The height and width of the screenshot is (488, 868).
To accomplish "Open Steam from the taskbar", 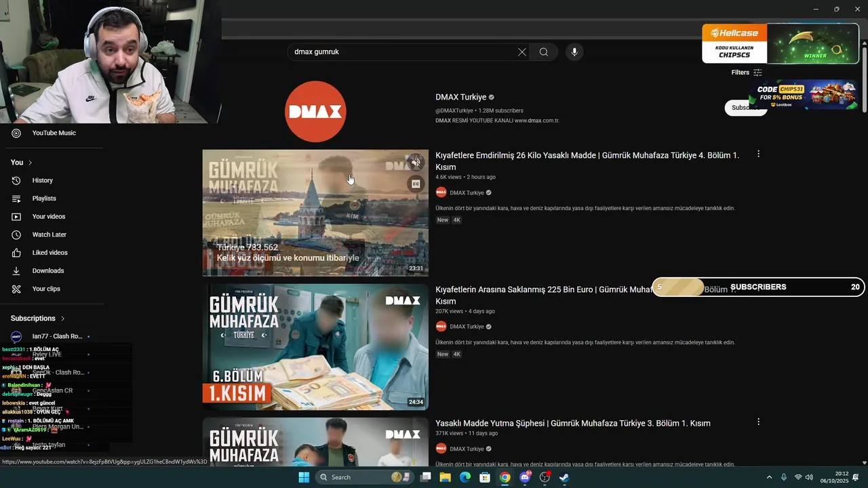I will [564, 477].
